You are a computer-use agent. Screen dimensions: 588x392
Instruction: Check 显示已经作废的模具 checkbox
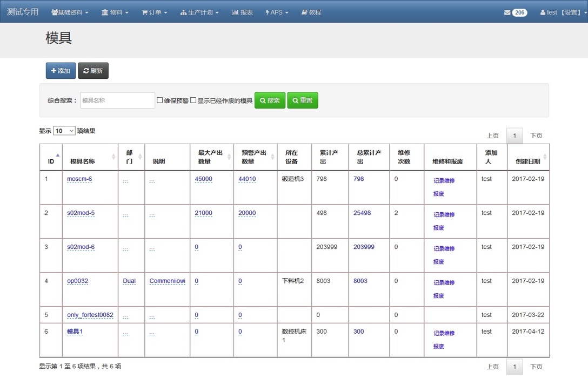193,100
